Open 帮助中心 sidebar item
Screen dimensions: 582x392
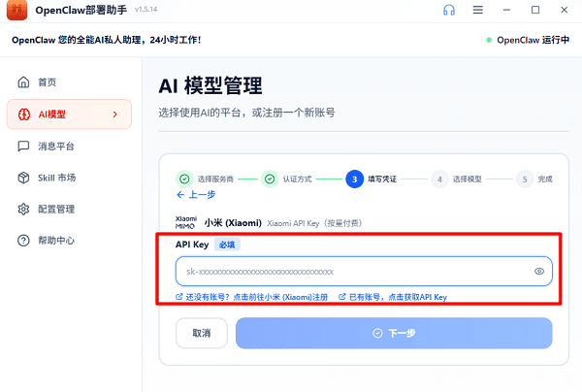[69, 241]
